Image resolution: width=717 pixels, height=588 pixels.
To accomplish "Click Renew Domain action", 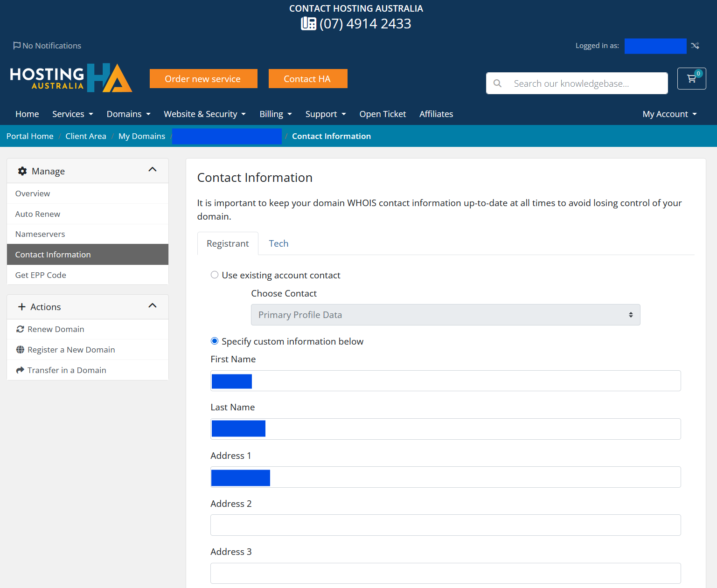I will pyautogui.click(x=88, y=329).
